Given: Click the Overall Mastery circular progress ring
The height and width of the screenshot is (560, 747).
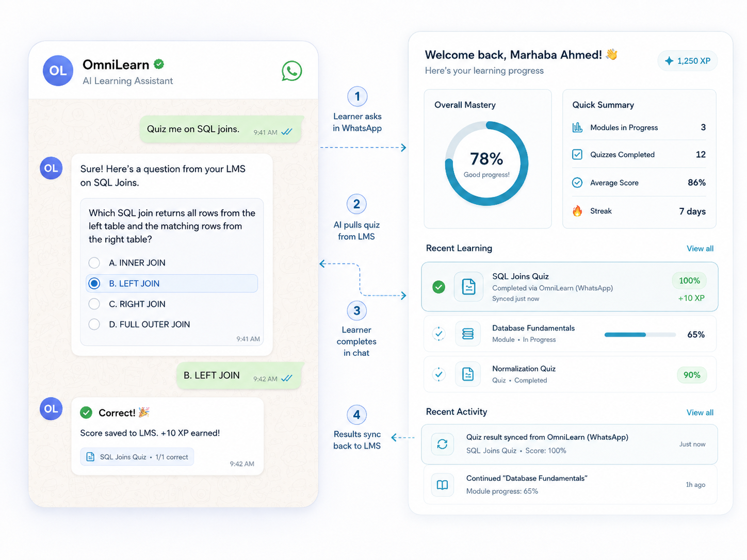Looking at the screenshot, I should [x=486, y=163].
